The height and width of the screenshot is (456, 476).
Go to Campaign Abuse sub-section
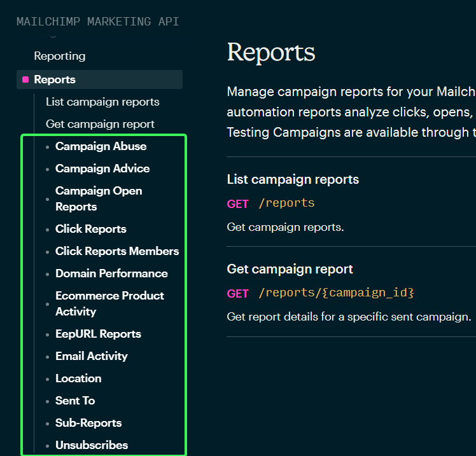coord(101,146)
